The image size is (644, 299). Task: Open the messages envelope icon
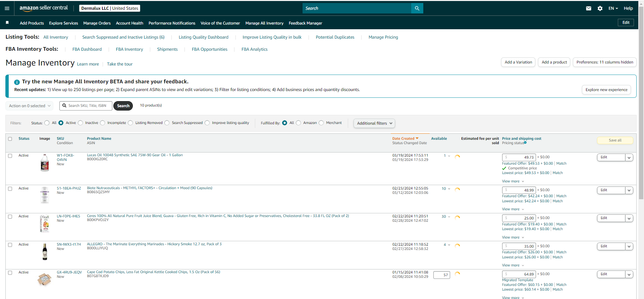(x=589, y=8)
